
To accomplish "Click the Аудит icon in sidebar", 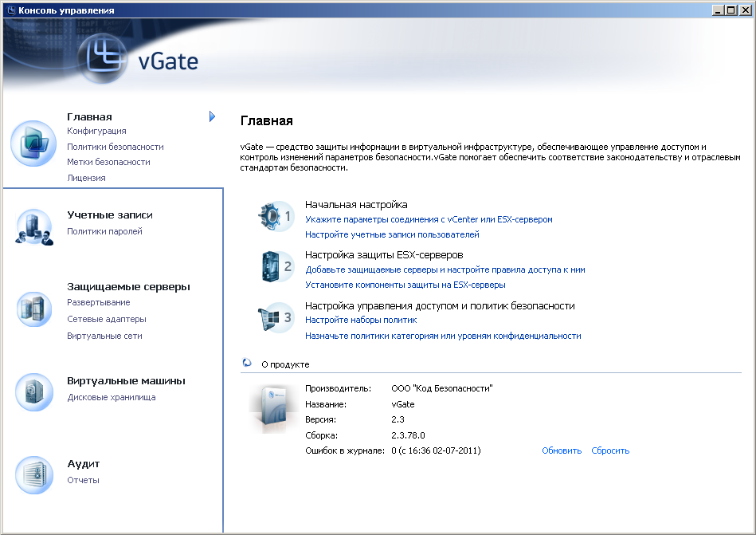I will tap(33, 475).
